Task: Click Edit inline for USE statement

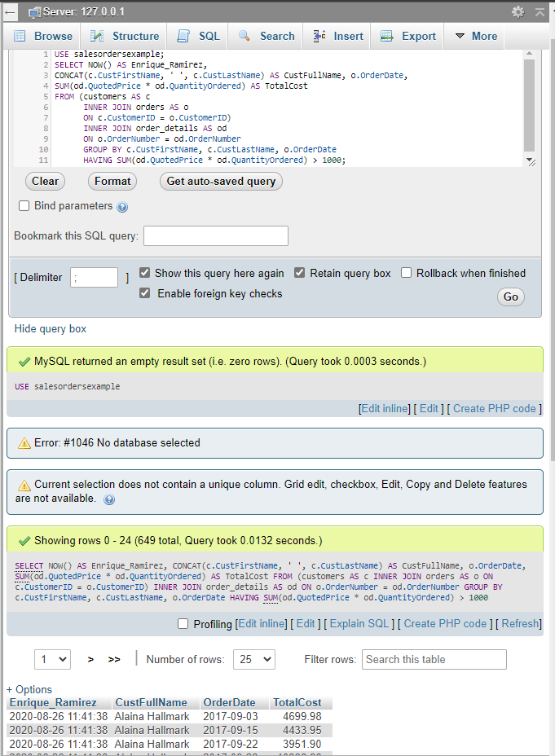Action: pos(385,409)
